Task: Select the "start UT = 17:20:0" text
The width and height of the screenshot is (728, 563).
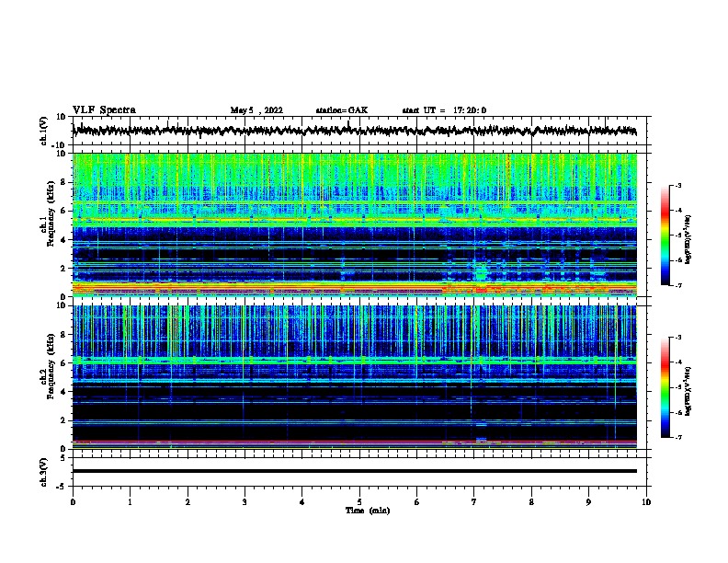Action: click(x=444, y=110)
